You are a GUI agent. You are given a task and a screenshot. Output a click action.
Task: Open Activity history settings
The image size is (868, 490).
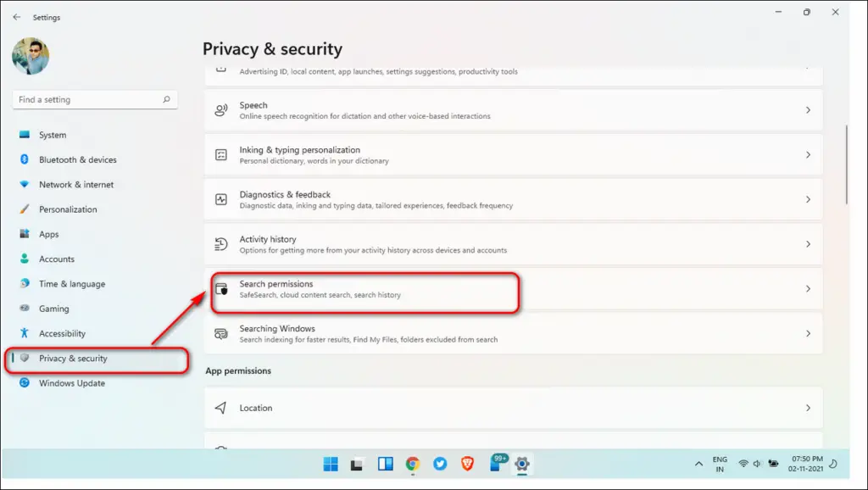click(513, 244)
